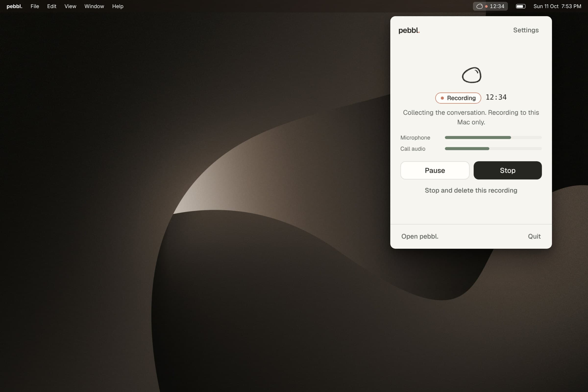Open Settings in the pebbl popover
This screenshot has width=588, height=392.
pyautogui.click(x=526, y=30)
